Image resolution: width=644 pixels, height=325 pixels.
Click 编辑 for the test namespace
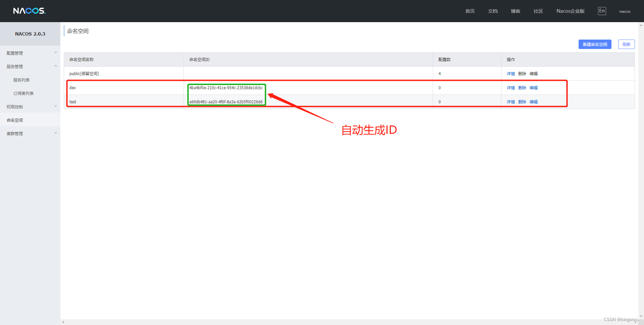534,102
